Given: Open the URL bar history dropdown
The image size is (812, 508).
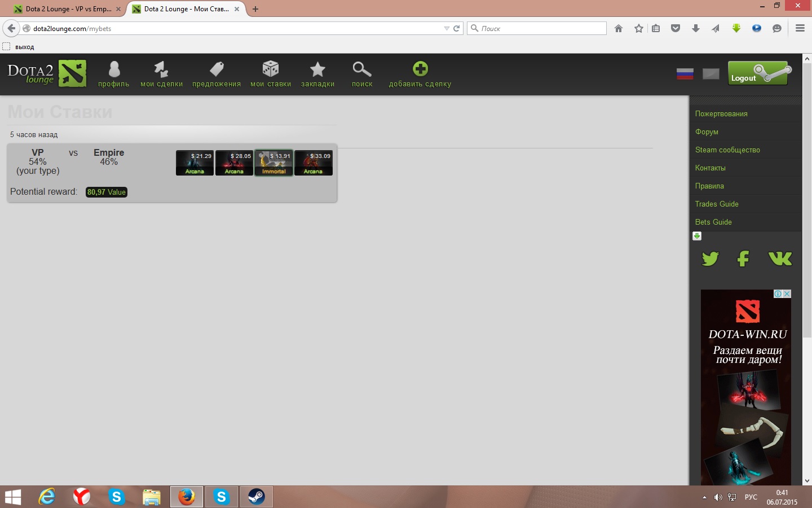Looking at the screenshot, I should 447,28.
